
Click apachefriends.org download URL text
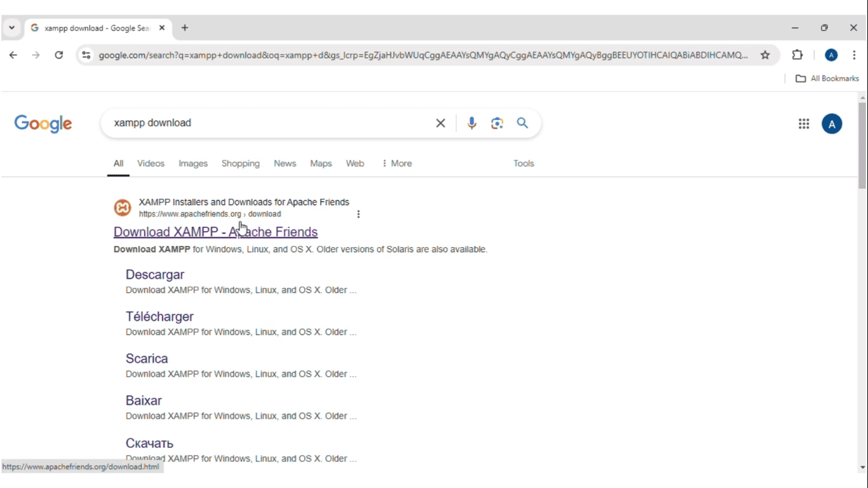pos(210,214)
